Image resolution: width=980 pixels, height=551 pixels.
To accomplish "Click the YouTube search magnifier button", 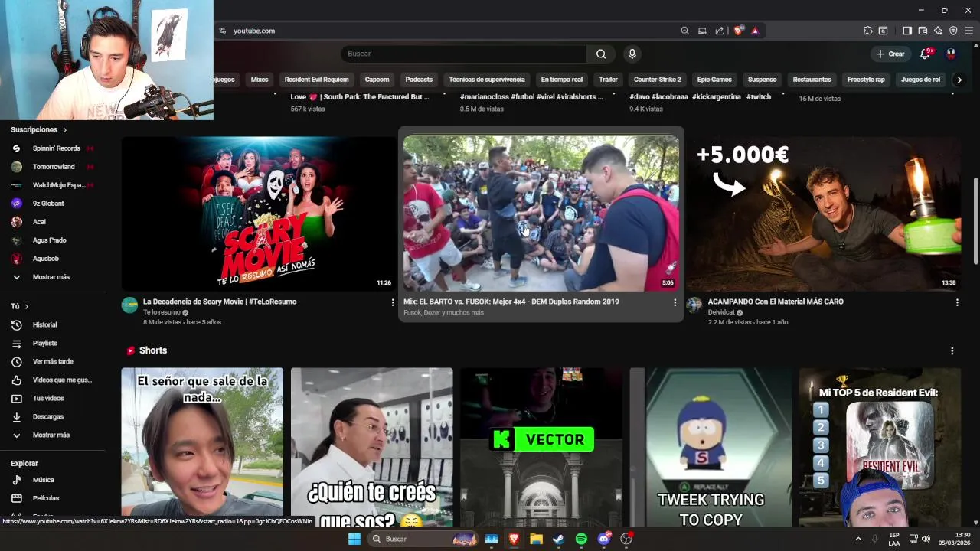I will point(601,54).
